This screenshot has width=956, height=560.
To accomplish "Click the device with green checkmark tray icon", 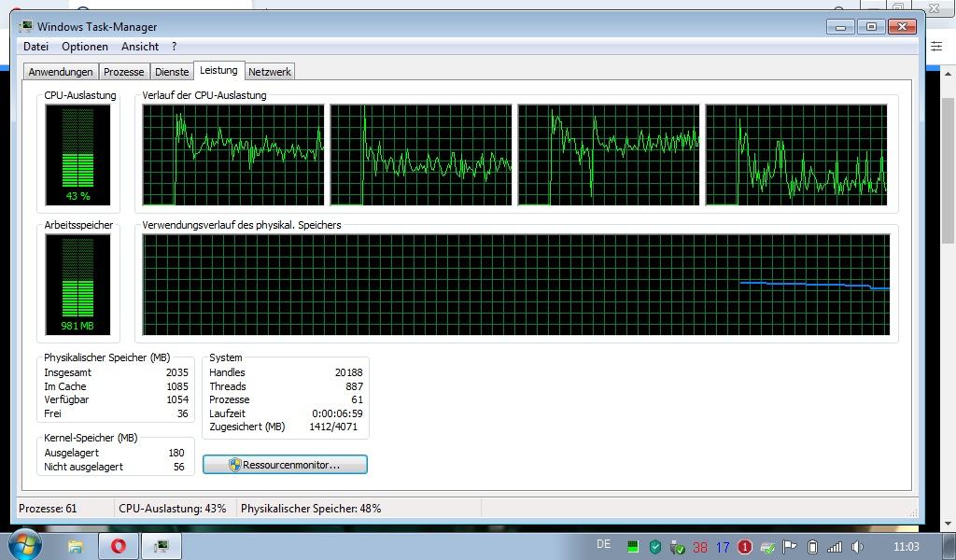I will [767, 547].
